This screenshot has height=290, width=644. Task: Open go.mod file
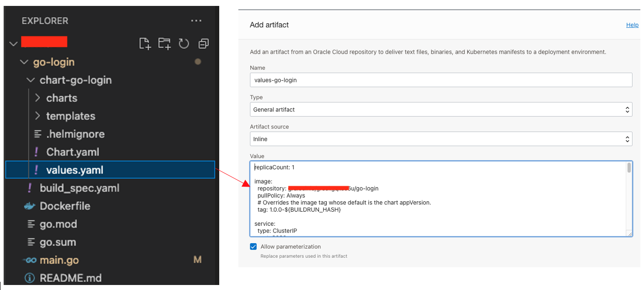58,224
